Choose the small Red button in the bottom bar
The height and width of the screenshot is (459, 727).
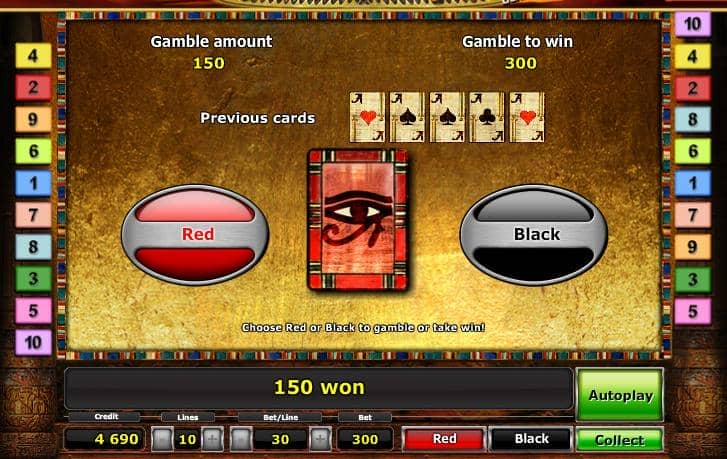tap(444, 439)
